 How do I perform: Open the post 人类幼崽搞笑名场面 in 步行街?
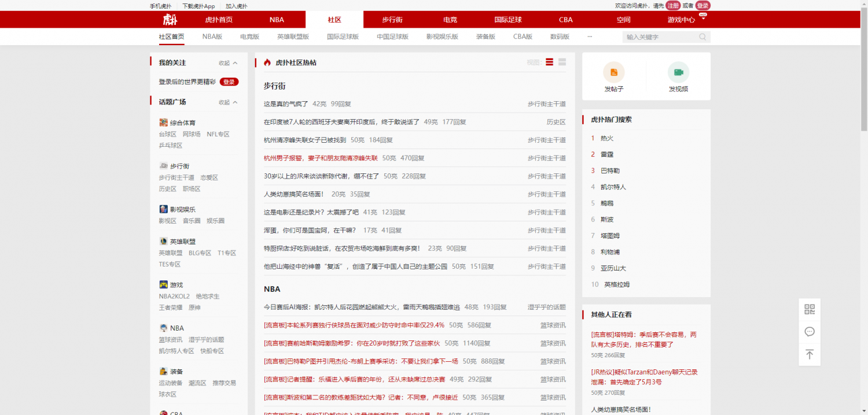tap(294, 194)
